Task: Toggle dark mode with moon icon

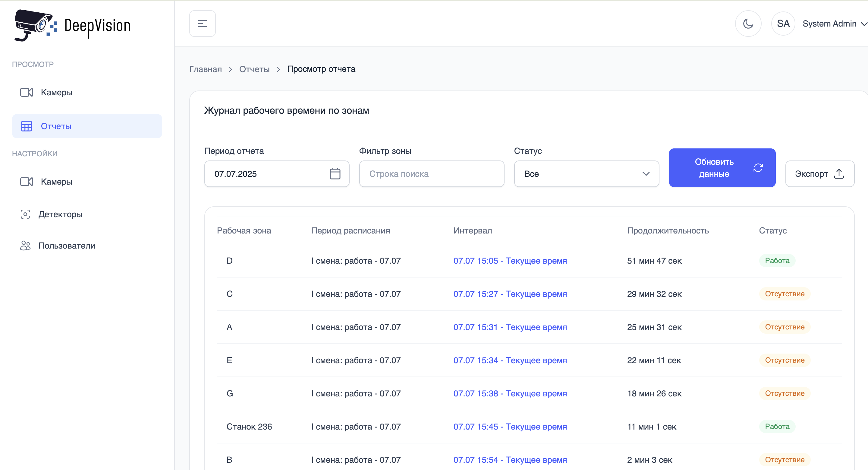Action: (x=748, y=24)
